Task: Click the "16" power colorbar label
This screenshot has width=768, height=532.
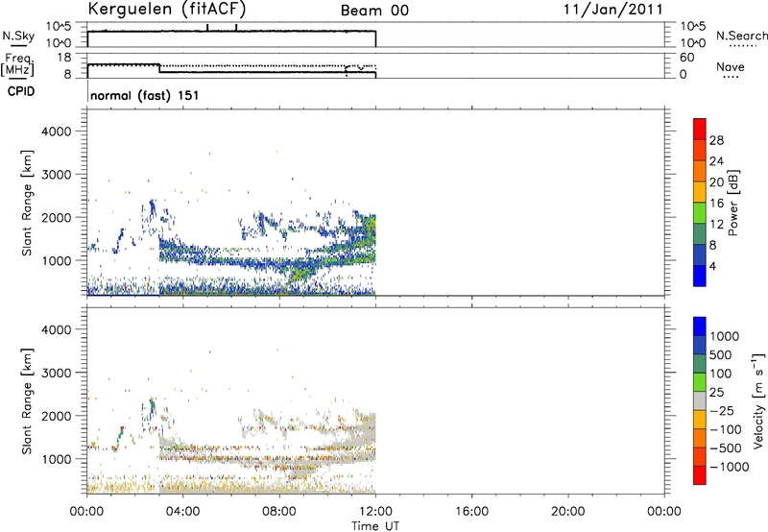Action: tap(716, 204)
